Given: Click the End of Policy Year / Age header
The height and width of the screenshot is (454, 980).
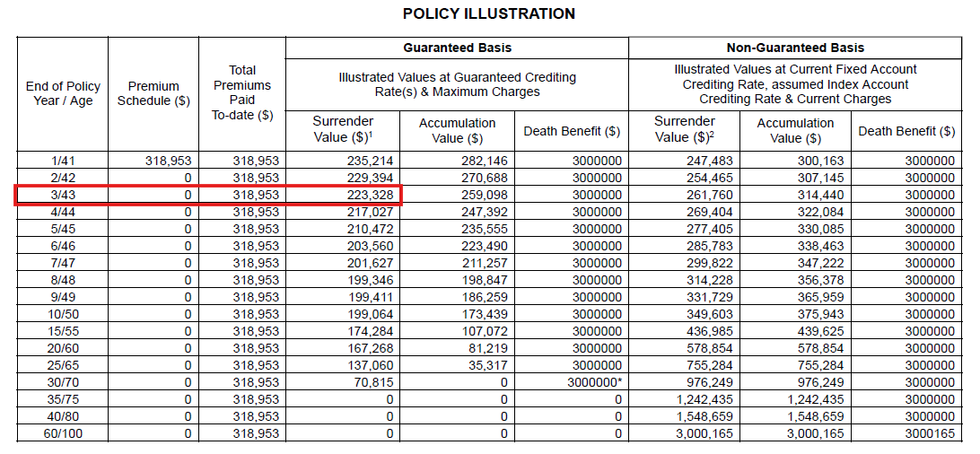Looking at the screenshot, I should [x=63, y=93].
